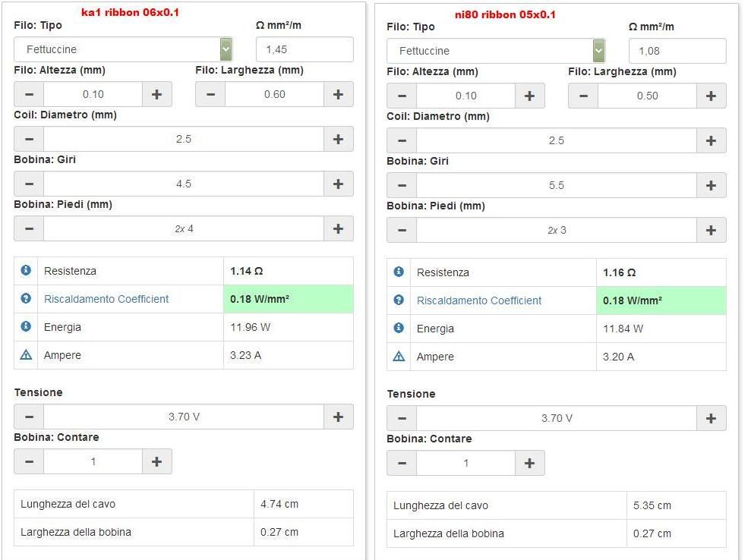Open the Fettuccine wire type dropdown in the ni80 panel
Image resolution: width=751 pixels, height=560 pixels.
tap(496, 51)
